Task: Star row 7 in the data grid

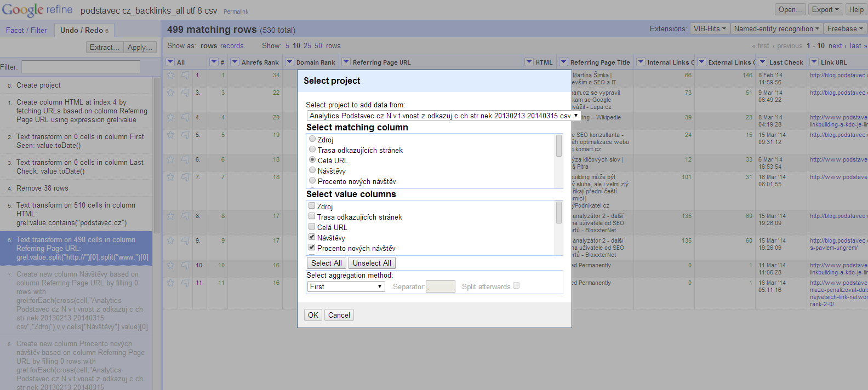Action: pos(170,177)
